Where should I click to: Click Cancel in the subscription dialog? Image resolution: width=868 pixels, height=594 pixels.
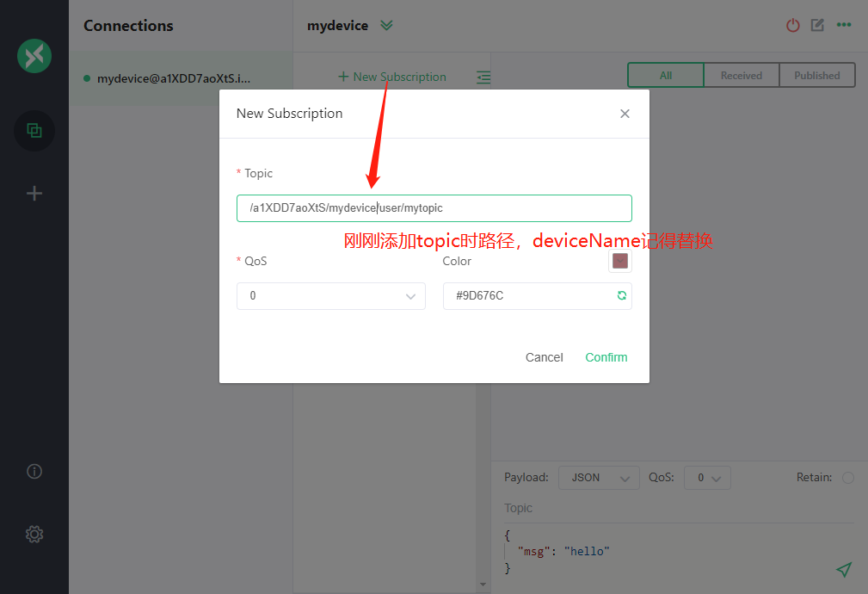(x=545, y=357)
